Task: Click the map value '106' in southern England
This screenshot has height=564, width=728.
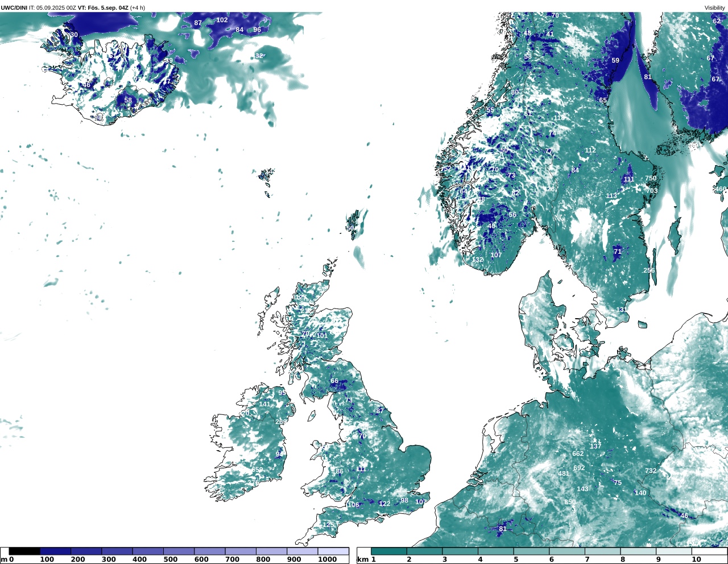Action: click(x=353, y=505)
